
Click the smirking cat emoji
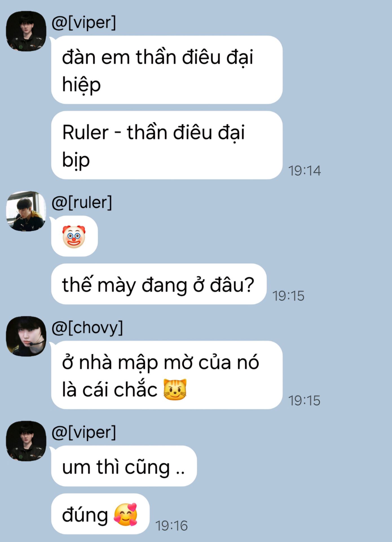175,389
